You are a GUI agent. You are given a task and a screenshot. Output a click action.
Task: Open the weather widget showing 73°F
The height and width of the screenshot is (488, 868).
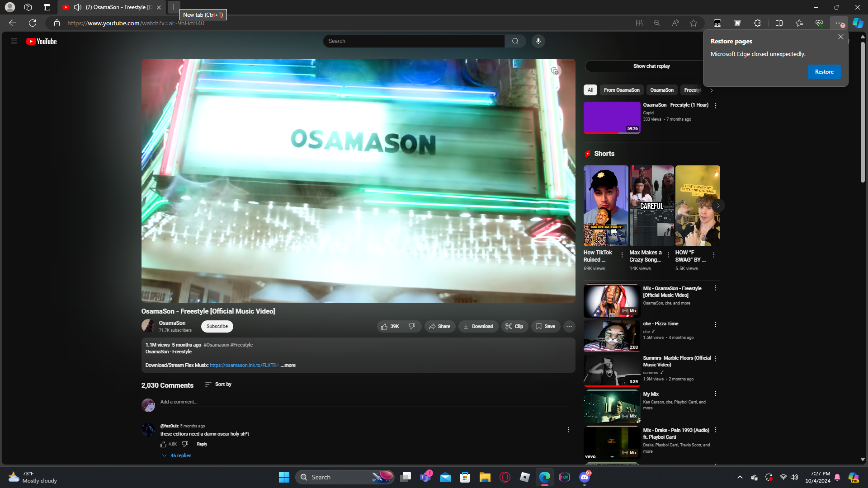pos(33,477)
